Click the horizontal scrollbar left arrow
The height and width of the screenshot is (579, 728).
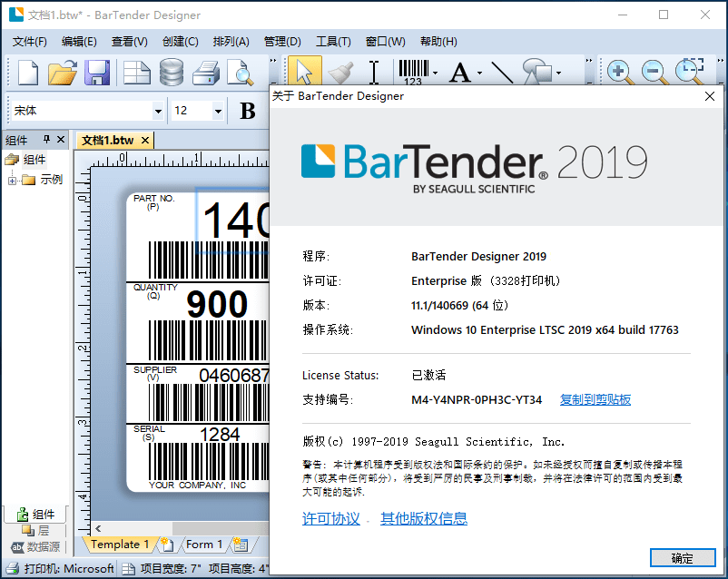[x=98, y=528]
